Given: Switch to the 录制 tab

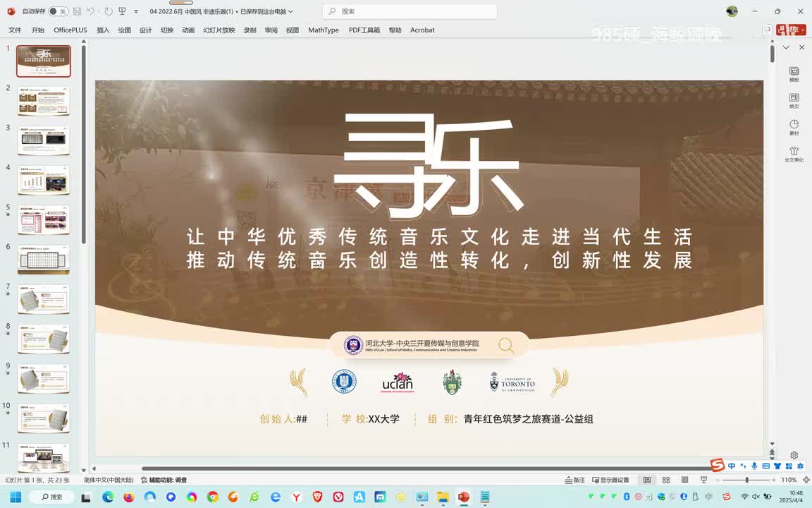Looking at the screenshot, I should (x=250, y=30).
